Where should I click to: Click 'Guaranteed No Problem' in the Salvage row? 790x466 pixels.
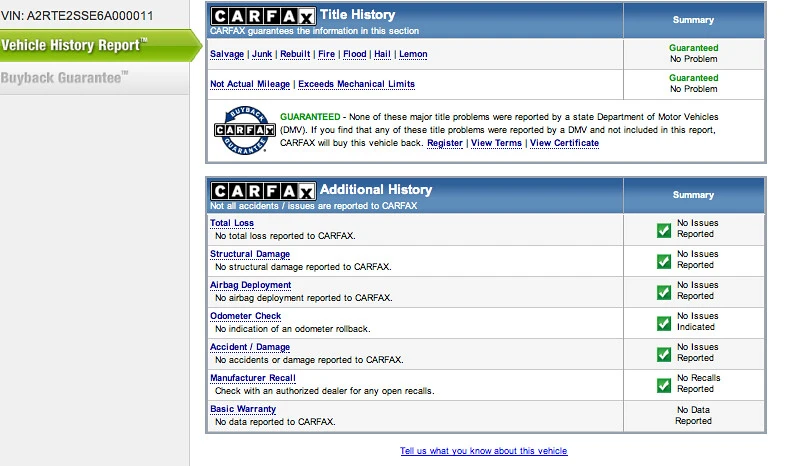694,53
